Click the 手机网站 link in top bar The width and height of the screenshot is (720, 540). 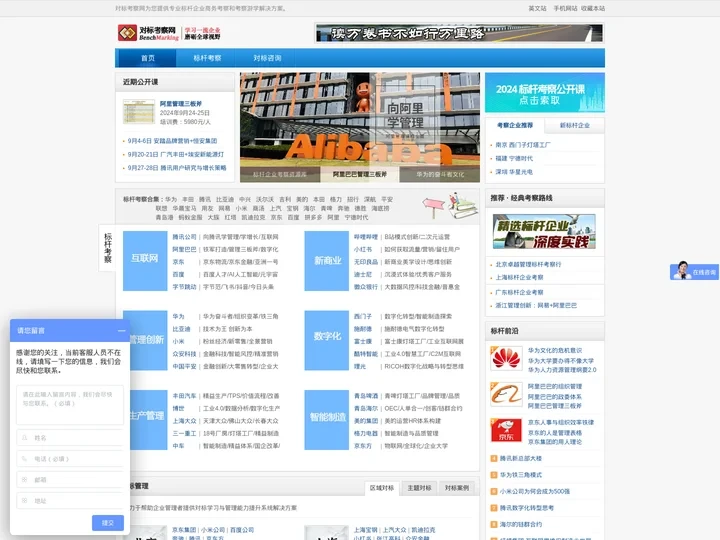(x=565, y=8)
